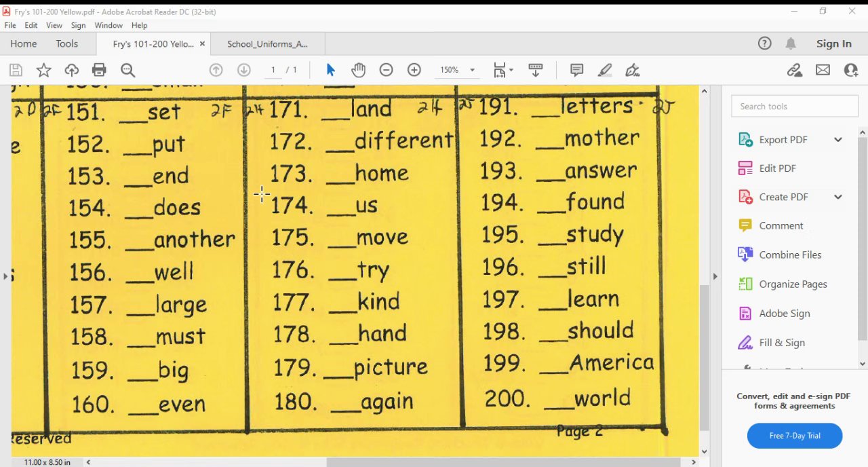Click the vertical scrollbar down arrow
This screenshot has width=868, height=467.
(x=704, y=451)
